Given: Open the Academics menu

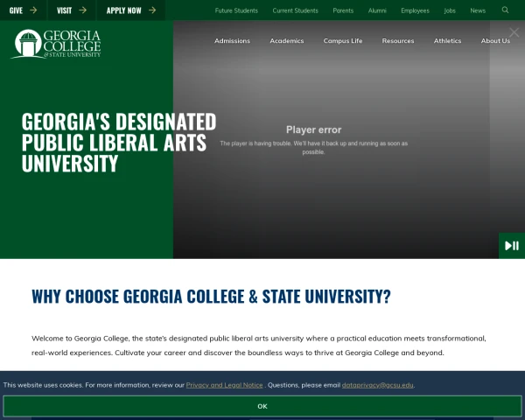Looking at the screenshot, I should [x=287, y=41].
